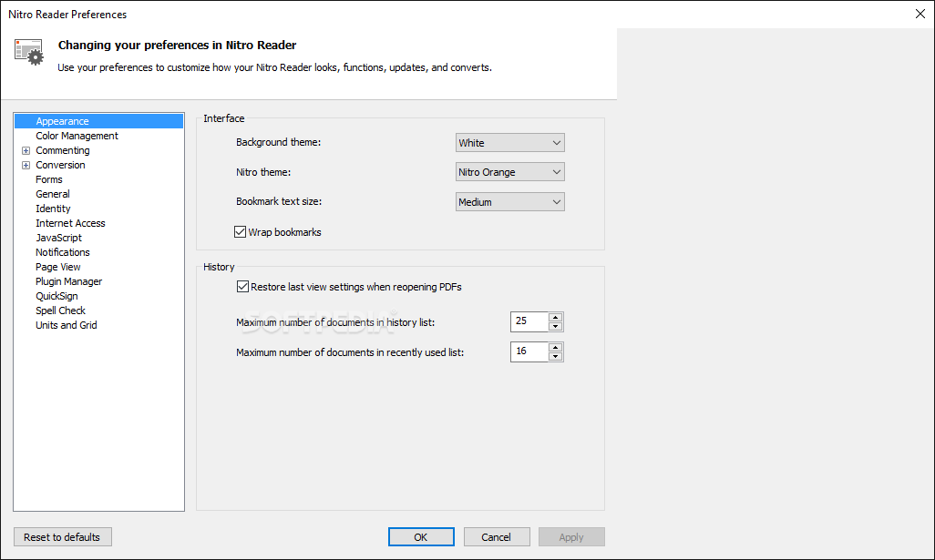Click the preferences gear icon in header
935x560 pixels.
[x=28, y=53]
